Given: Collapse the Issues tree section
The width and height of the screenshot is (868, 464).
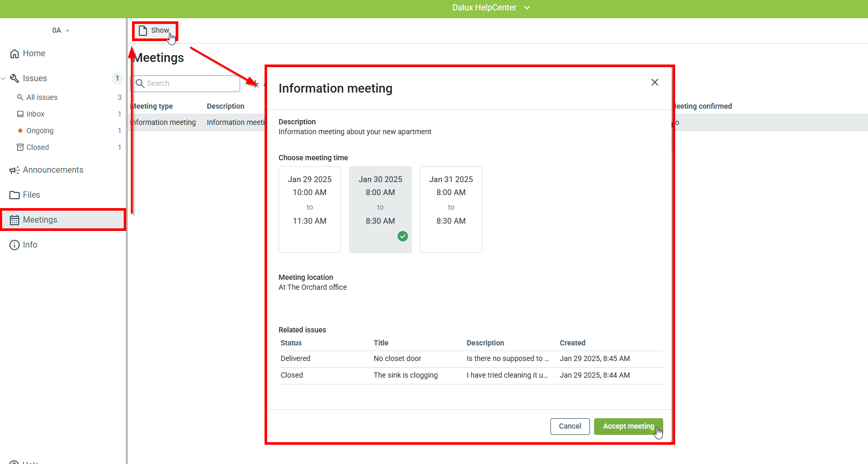Looking at the screenshot, I should [x=4, y=79].
